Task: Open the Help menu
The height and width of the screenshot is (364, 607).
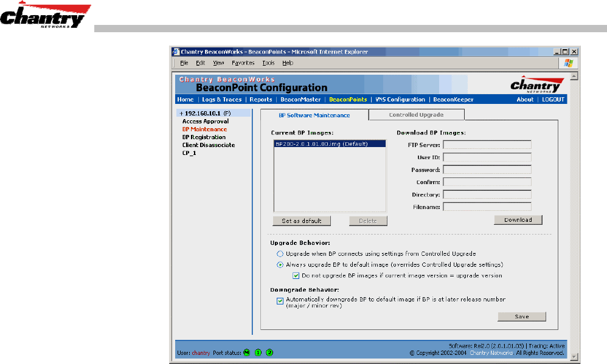Action: pyautogui.click(x=288, y=63)
